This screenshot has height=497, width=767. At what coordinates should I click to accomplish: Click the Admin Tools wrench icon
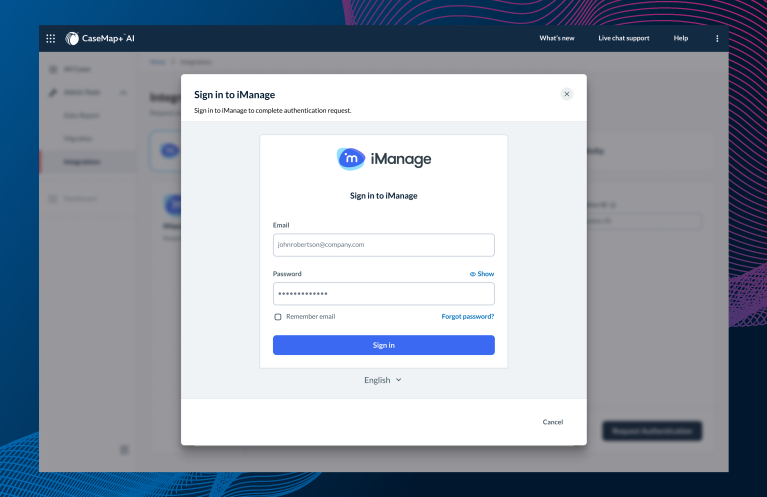pyautogui.click(x=52, y=93)
